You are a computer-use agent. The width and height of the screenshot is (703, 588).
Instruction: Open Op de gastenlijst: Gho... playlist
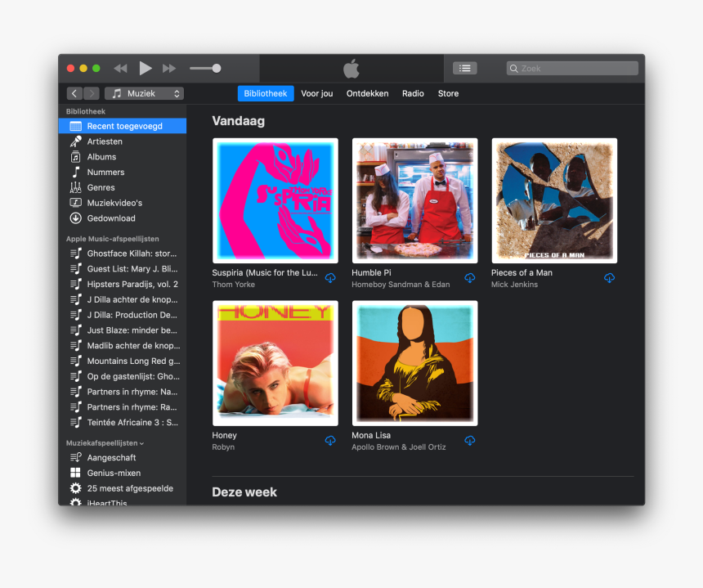click(x=123, y=376)
